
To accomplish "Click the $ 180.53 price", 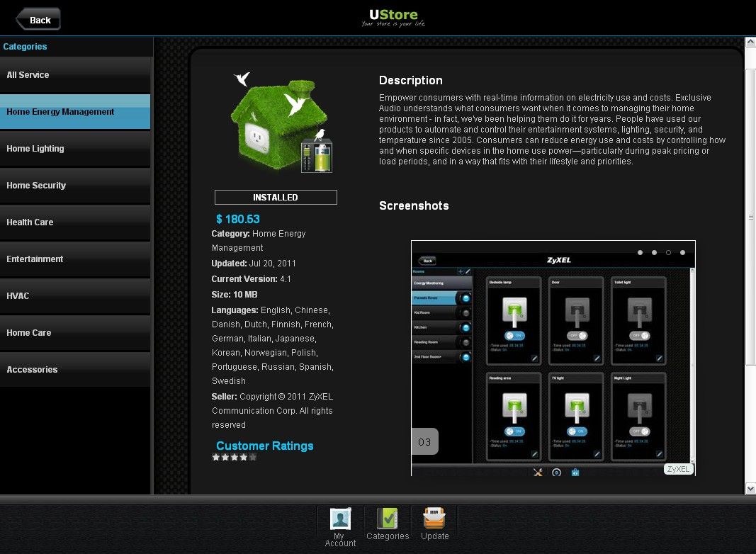I will (237, 220).
